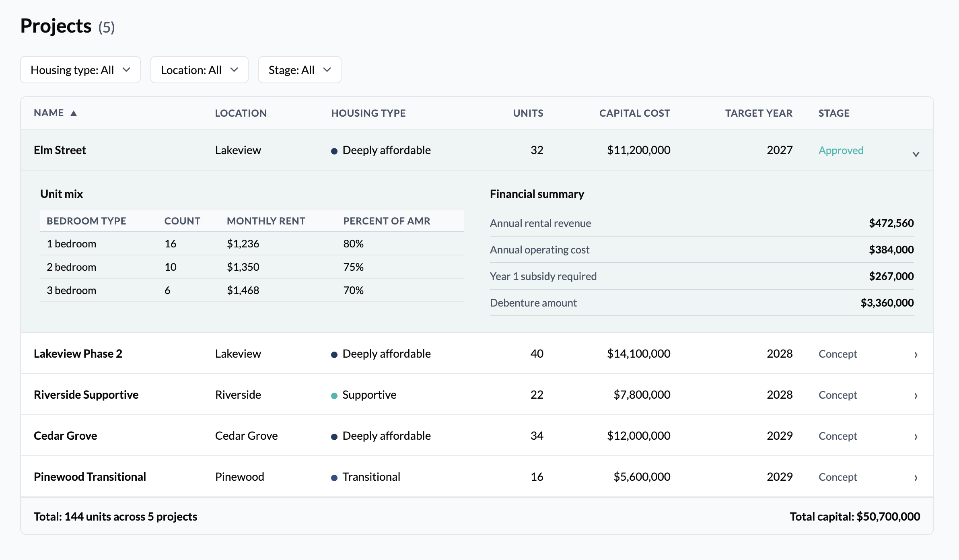Image resolution: width=959 pixels, height=560 pixels.
Task: Sort by the TARGET YEAR column header
Action: [758, 113]
